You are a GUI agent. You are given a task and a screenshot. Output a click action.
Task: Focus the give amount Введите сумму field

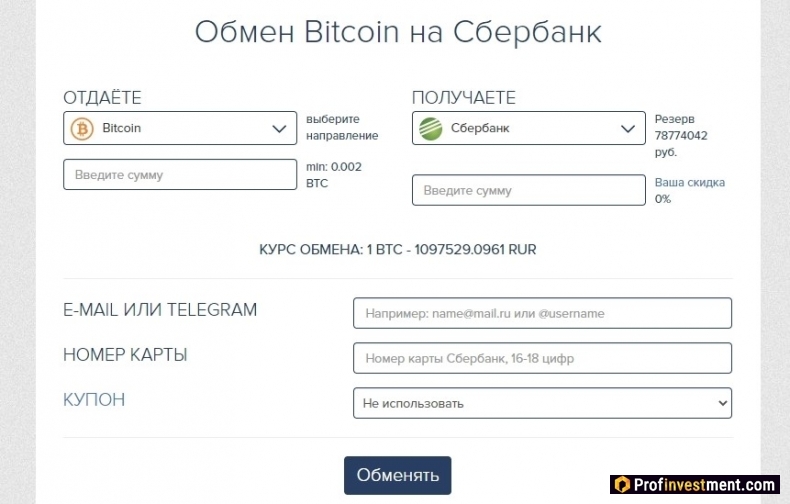click(180, 174)
